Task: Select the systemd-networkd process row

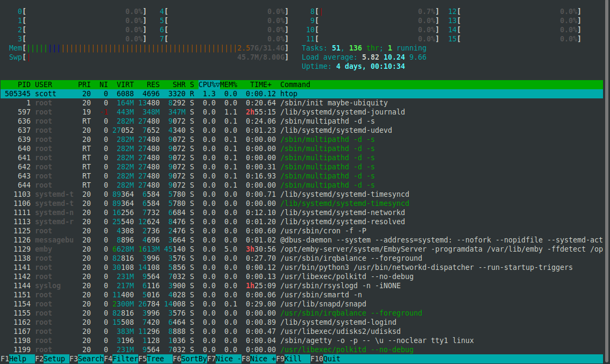Action: coord(301,212)
